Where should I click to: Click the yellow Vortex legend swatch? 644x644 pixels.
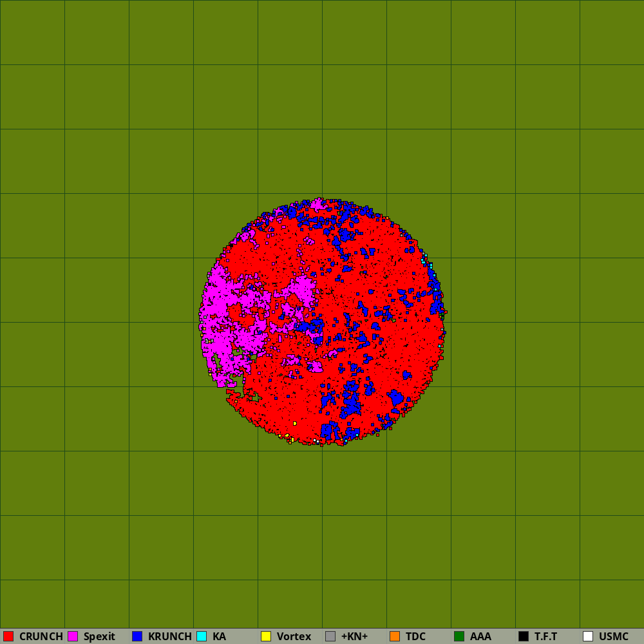(x=266, y=636)
